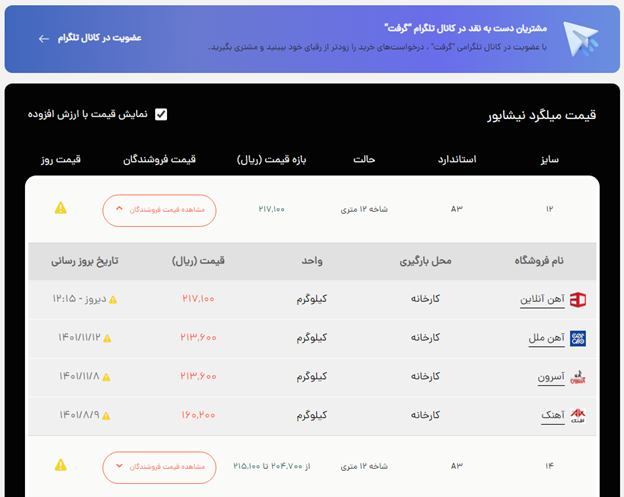Click the آهن آنلاین store logo
This screenshot has height=497, width=624.
(577, 299)
